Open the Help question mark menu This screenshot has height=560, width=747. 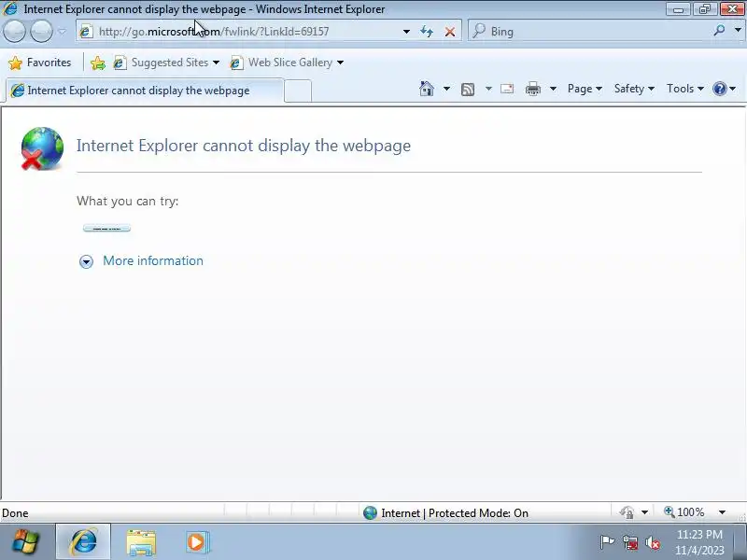click(x=725, y=89)
